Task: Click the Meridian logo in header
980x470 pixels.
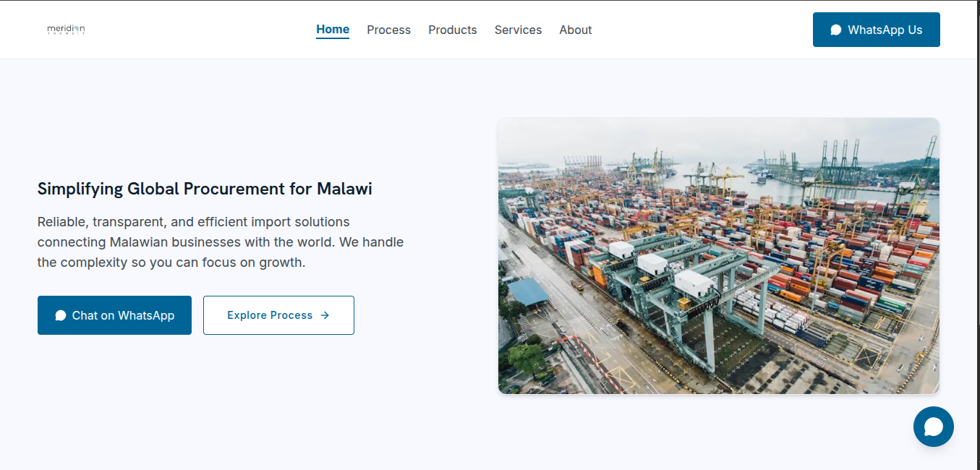Action: click(66, 30)
